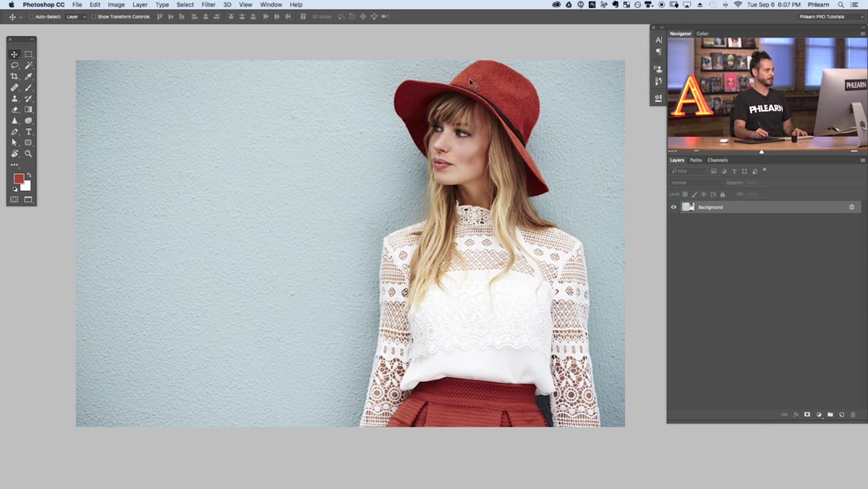This screenshot has width=868, height=489.
Task: Select the Sharpen tool
Action: click(x=14, y=121)
